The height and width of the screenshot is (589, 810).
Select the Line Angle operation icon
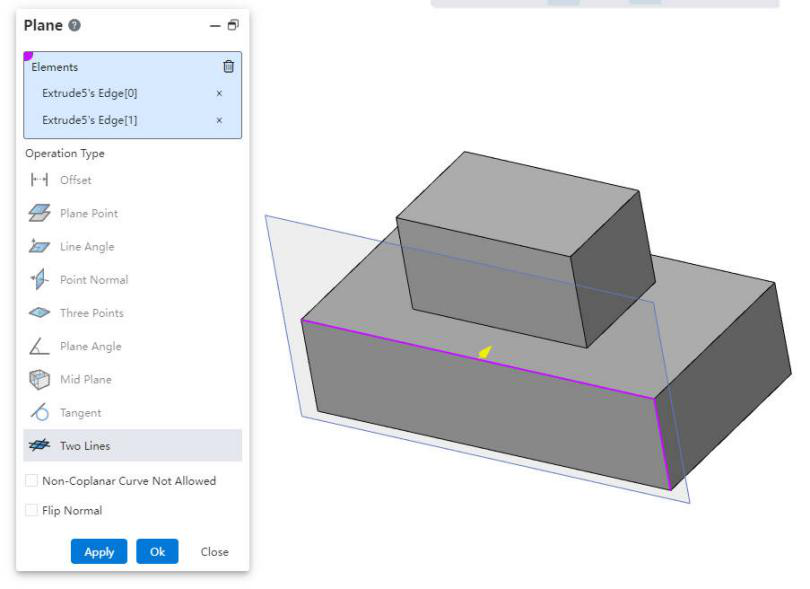[x=39, y=246]
